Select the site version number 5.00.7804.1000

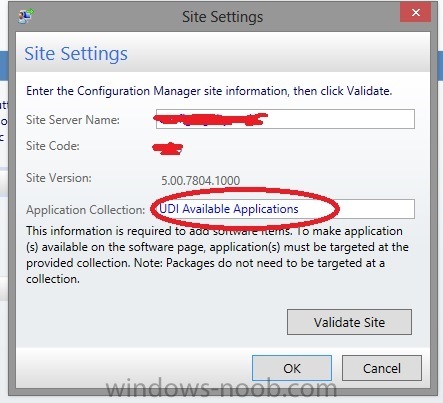coord(201,180)
